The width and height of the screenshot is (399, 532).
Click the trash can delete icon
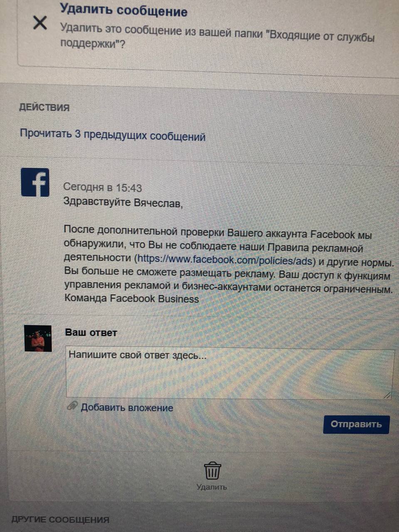212,471
